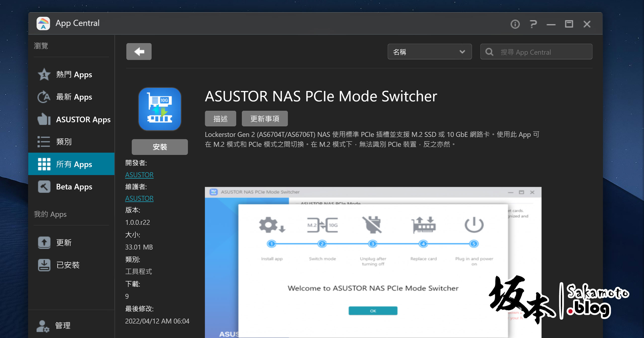Maximize the App Central window
This screenshot has width=644, height=338.
pos(569,24)
